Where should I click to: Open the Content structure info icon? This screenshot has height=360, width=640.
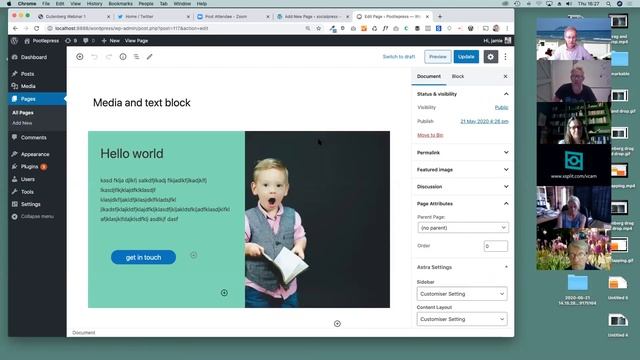tap(123, 57)
